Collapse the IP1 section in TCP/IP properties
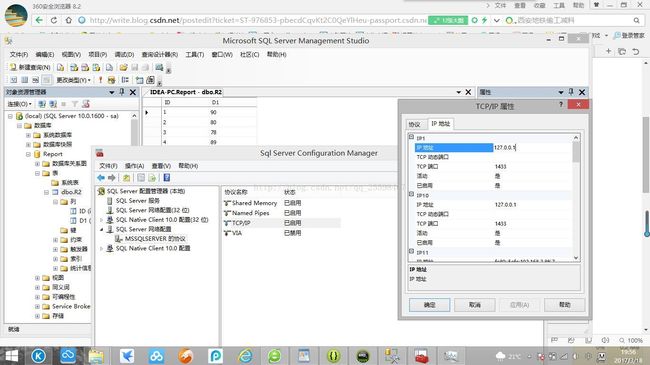Screen dimensions: 650x365 (x=411, y=137)
